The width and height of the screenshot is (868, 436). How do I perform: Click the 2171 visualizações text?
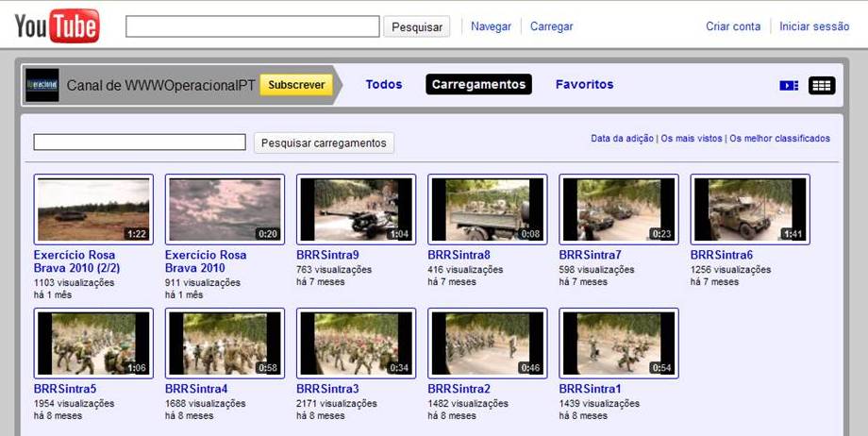337,403
